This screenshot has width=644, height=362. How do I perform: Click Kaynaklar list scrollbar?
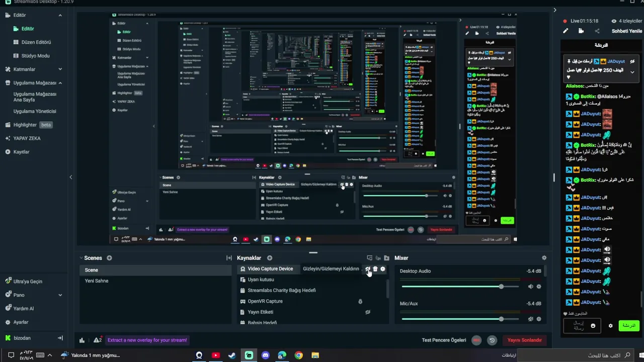(387, 289)
